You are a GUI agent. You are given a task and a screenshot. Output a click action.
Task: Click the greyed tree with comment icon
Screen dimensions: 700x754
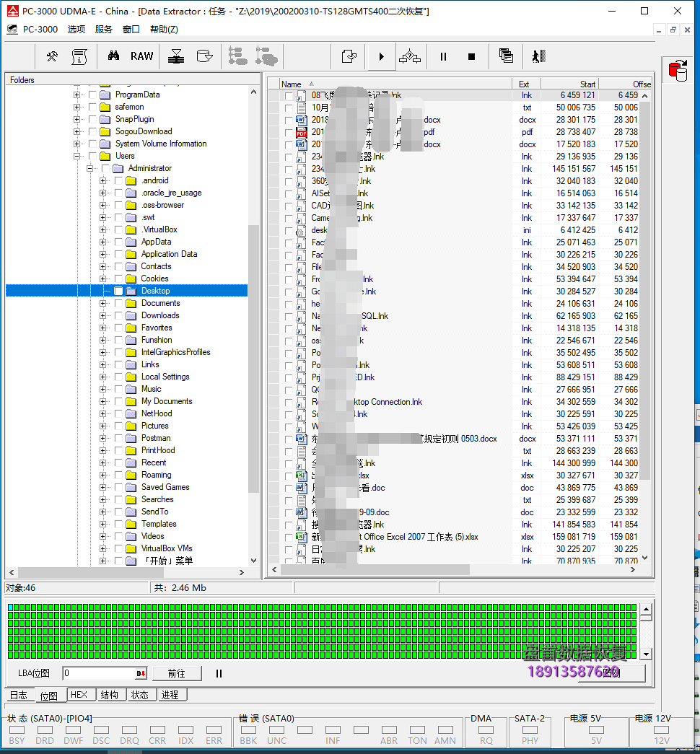point(266,56)
